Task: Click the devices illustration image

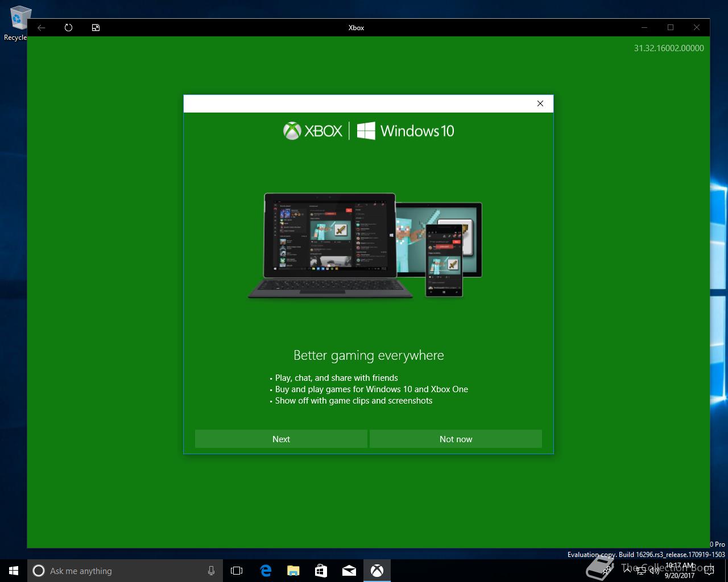Action: point(365,245)
